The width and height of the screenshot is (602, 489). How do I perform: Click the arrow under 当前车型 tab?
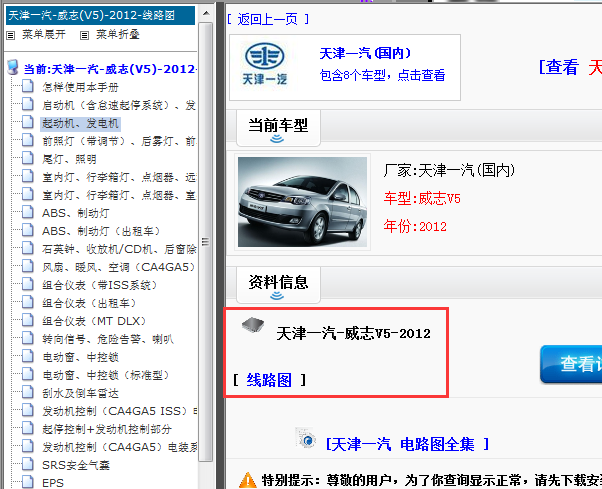coord(277,139)
